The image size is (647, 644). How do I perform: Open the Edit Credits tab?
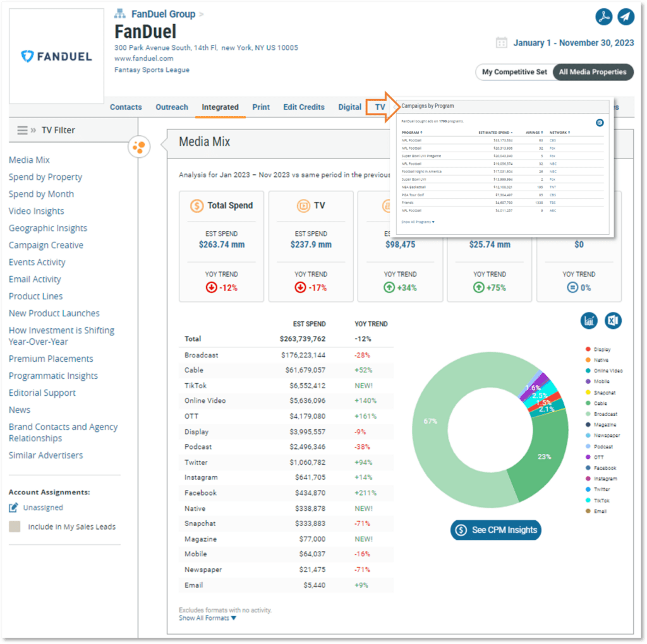pyautogui.click(x=304, y=107)
